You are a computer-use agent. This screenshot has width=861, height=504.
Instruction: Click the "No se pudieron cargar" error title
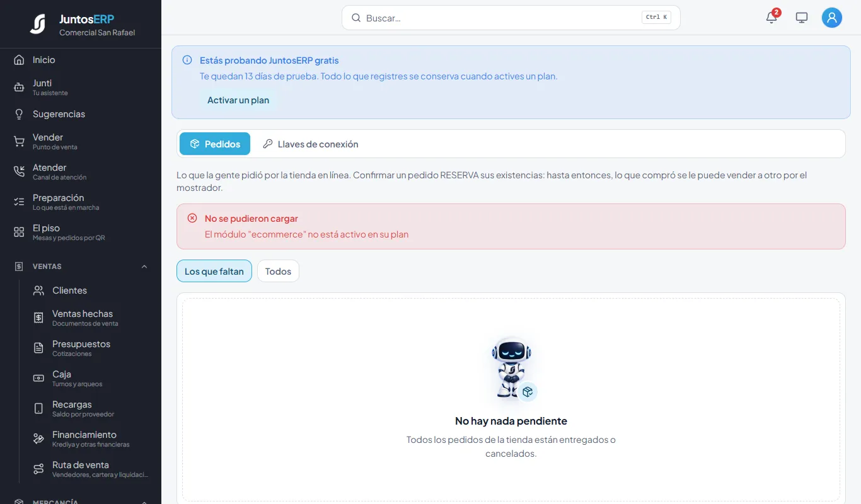point(251,219)
